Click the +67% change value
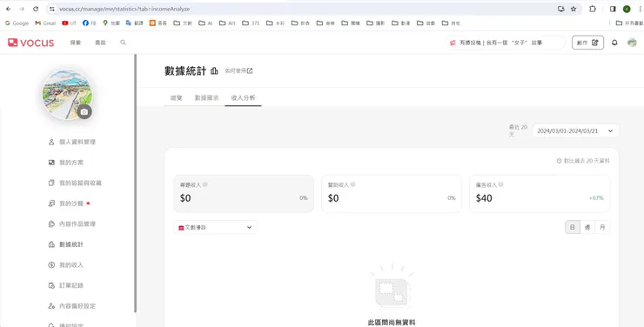Viewport: 644px width, 327px height. 596,198
